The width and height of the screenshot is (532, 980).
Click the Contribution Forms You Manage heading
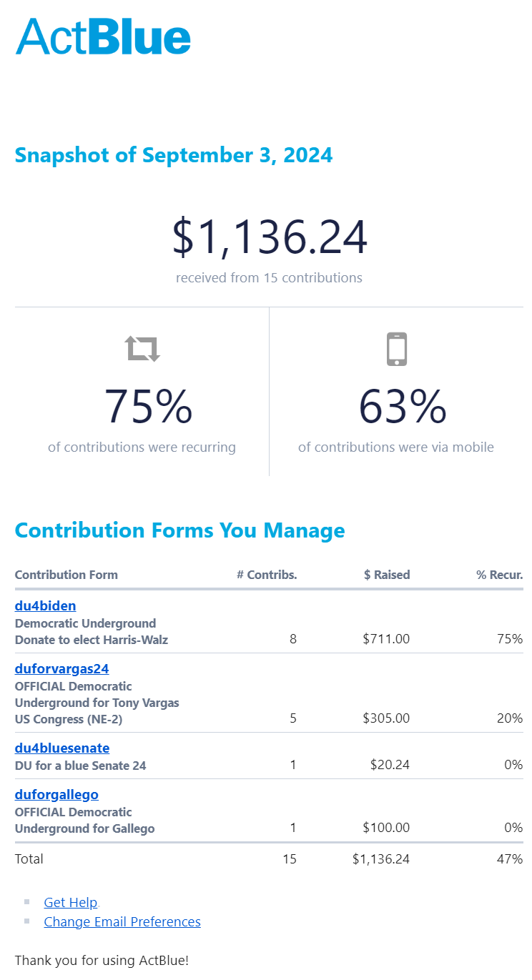[x=180, y=530]
